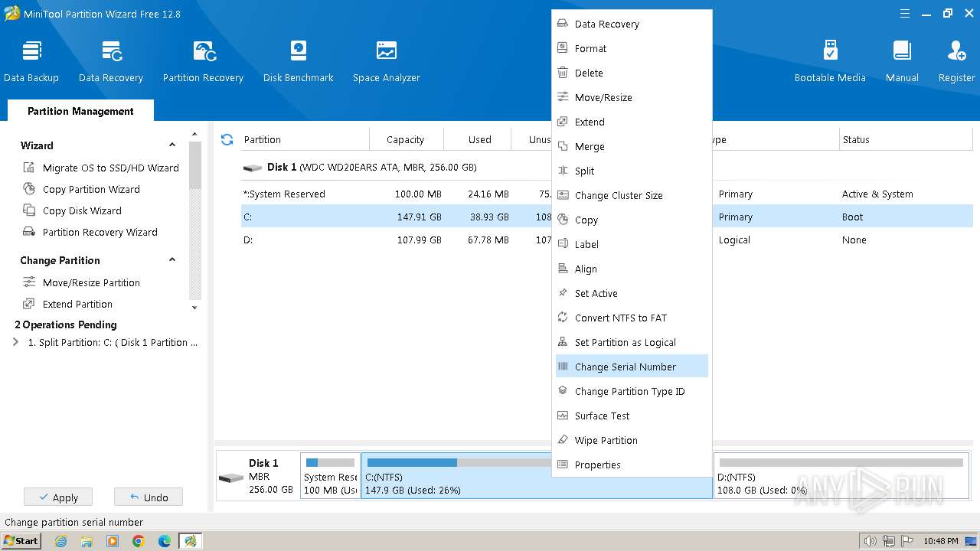
Task: Switch to Partition Management tab
Action: pos(80,111)
